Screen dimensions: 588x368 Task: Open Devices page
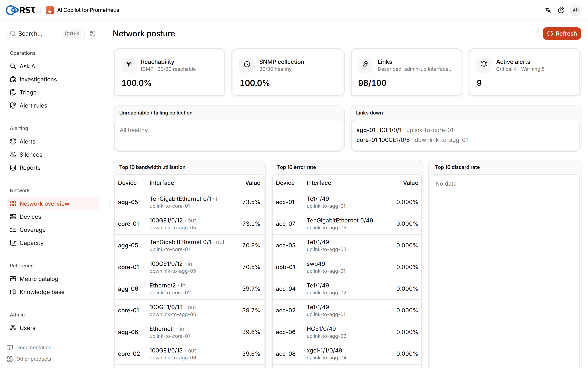point(53,217)
